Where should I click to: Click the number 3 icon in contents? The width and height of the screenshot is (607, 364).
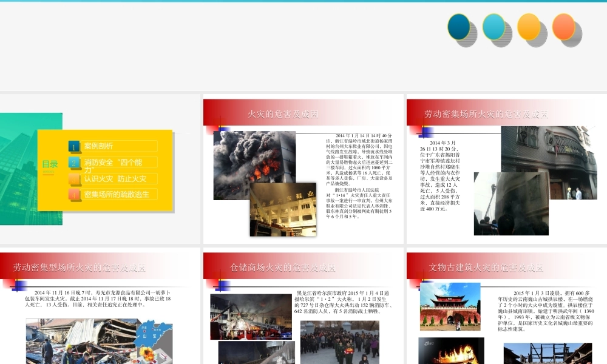(x=74, y=179)
